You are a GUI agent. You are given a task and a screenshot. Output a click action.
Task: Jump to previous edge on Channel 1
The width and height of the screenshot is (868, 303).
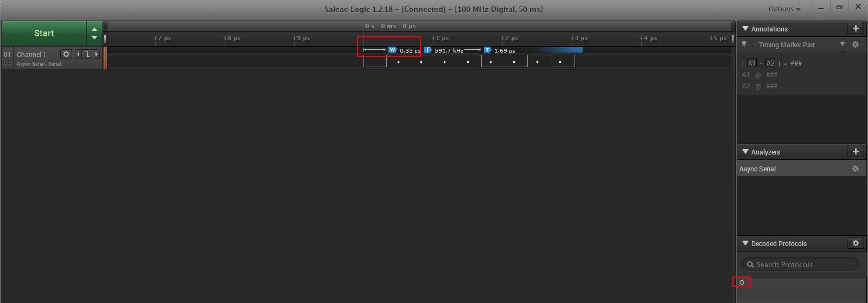pos(78,54)
